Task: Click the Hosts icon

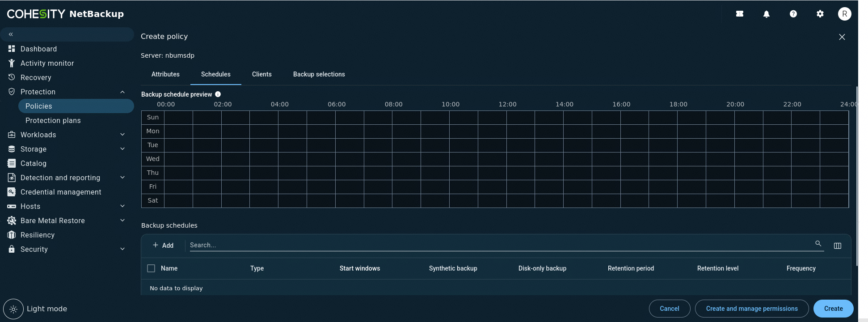Action: 12,206
